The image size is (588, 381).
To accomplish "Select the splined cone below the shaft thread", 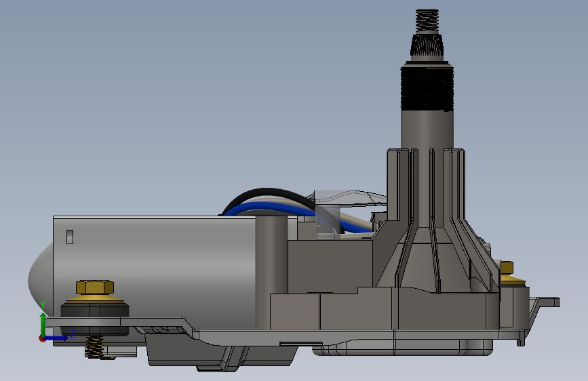I will (x=427, y=45).
